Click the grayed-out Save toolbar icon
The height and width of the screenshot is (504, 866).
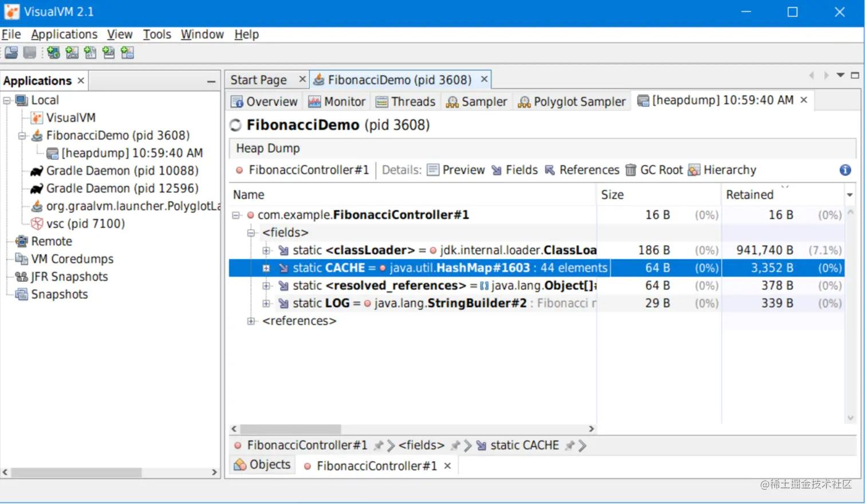click(x=30, y=53)
